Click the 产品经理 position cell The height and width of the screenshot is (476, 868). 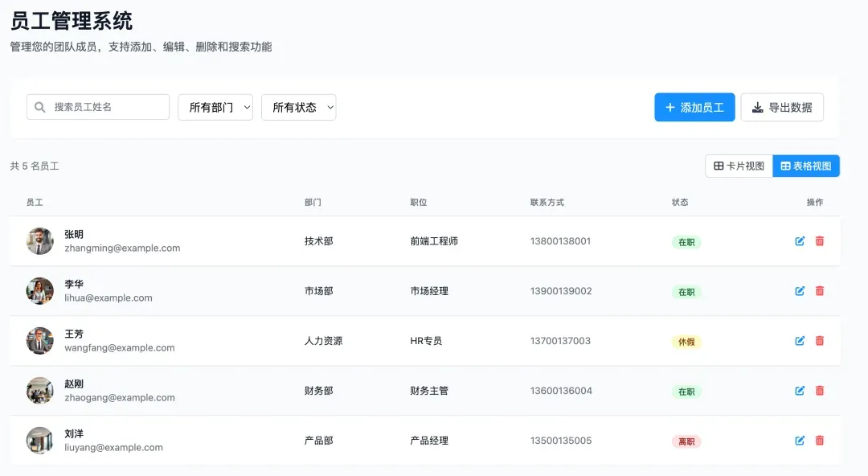(x=429, y=441)
